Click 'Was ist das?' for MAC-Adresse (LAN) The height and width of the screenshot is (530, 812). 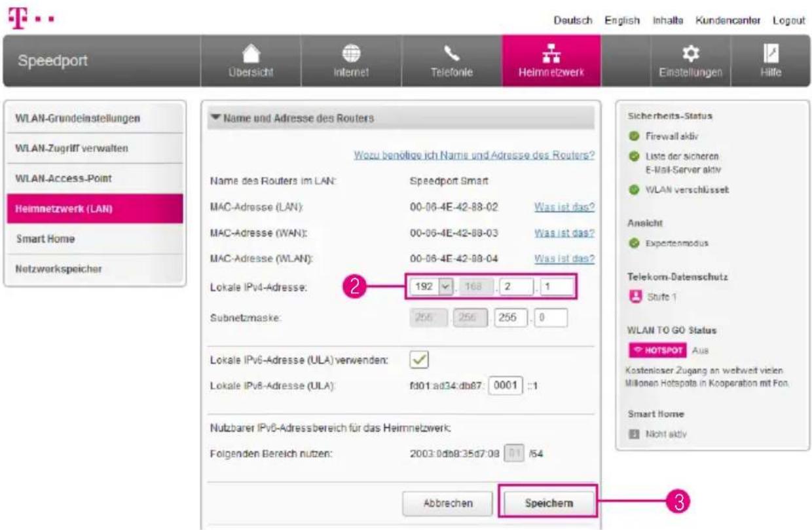coord(564,208)
